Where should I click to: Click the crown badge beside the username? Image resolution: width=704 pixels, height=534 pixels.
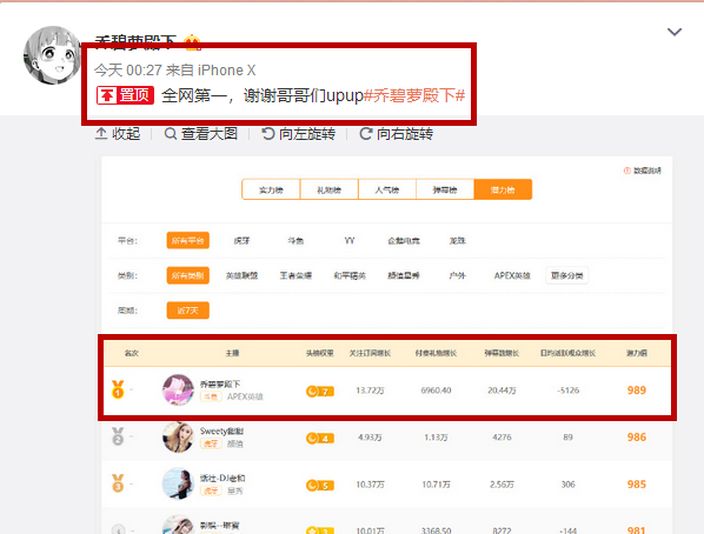click(x=192, y=42)
